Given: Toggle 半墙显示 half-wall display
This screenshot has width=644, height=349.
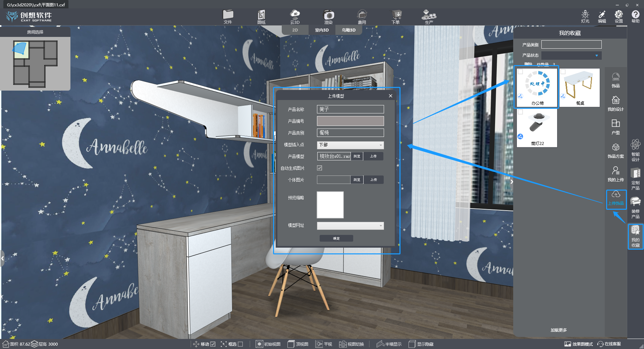Looking at the screenshot, I should pyautogui.click(x=389, y=344).
